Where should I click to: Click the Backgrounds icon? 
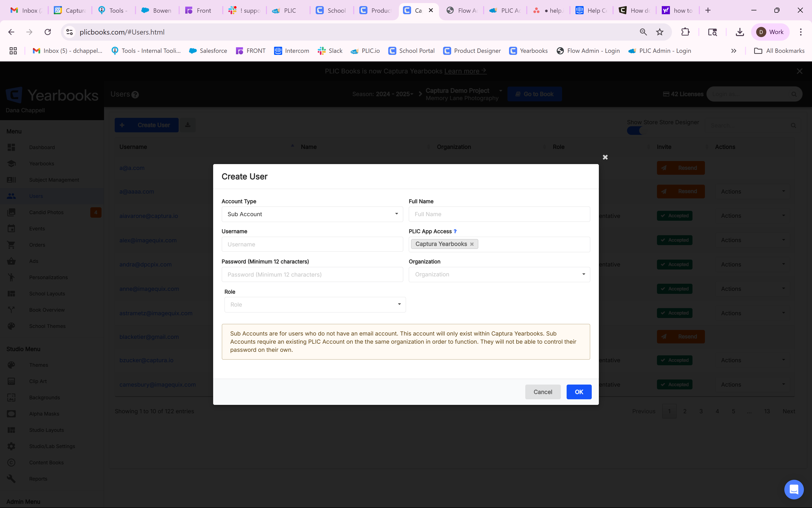point(11,398)
